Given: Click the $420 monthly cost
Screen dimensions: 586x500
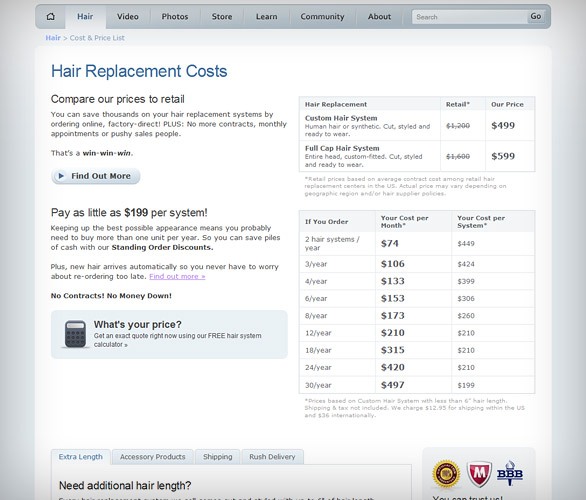Looking at the screenshot, I should pos(393,367).
